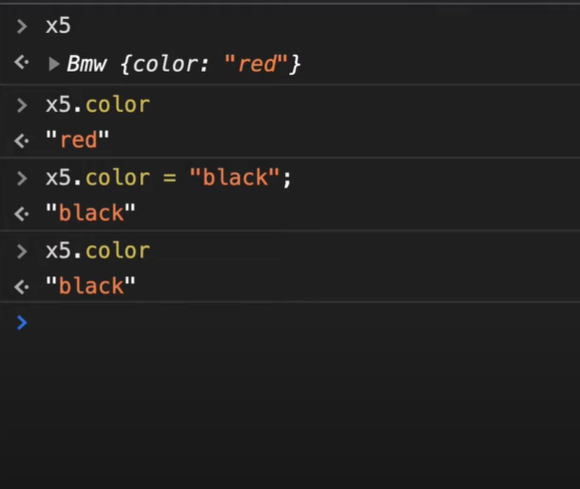This screenshot has height=489, width=580.
Task: Click the "red" string output value
Action: pos(77,140)
